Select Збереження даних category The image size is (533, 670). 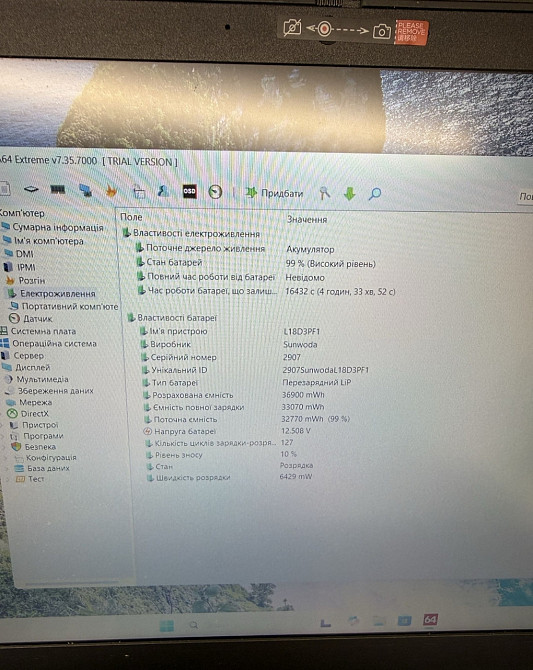[50, 391]
